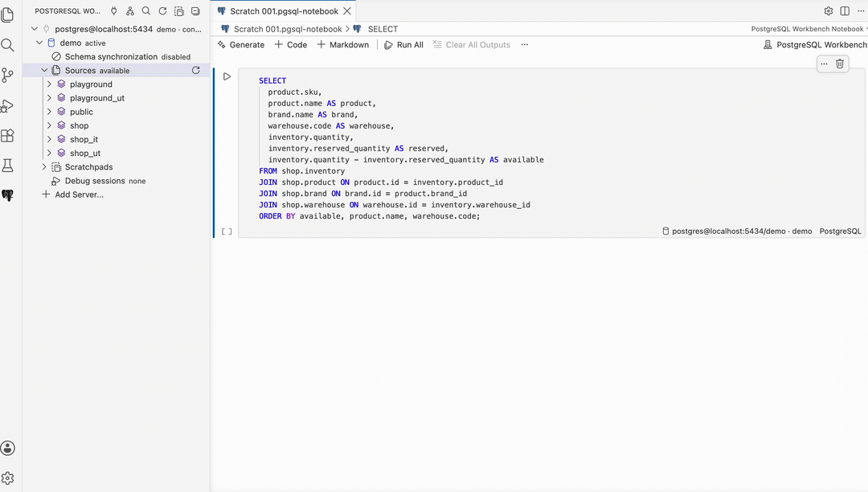Collapse the postgres@localhost:5434 server node

coord(35,29)
